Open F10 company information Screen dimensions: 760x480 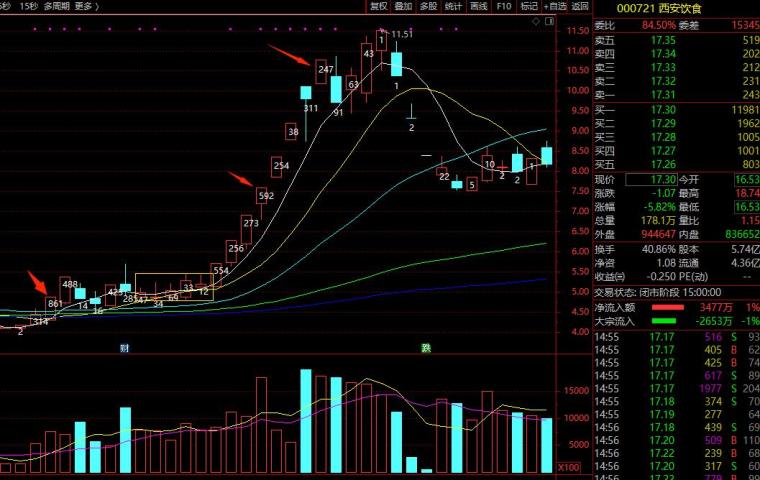504,6
